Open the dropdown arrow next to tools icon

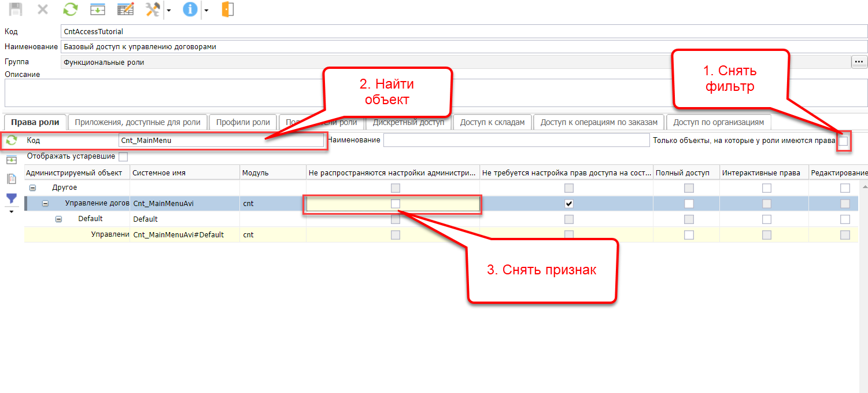coord(168,10)
